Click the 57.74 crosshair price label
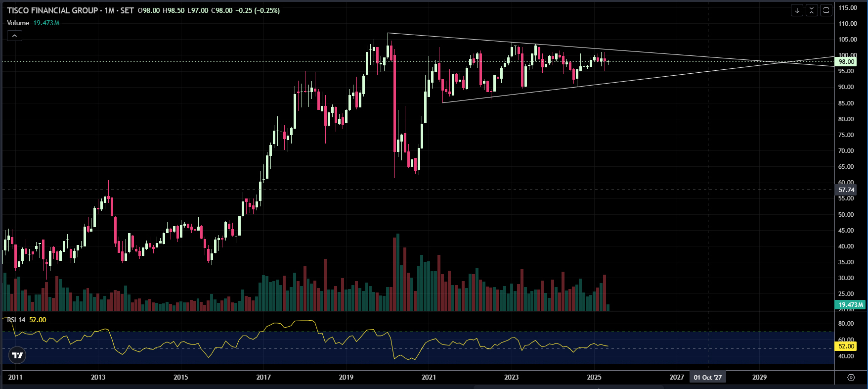This screenshot has height=389, width=868. point(846,190)
